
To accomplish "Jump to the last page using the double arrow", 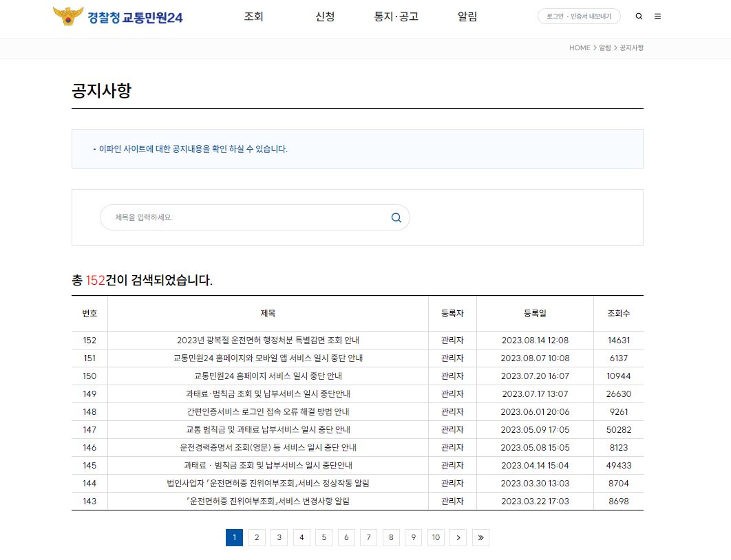I will tap(480, 537).
